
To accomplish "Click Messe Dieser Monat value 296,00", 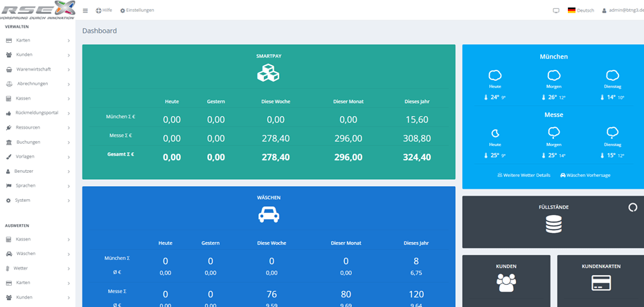I will (x=348, y=138).
